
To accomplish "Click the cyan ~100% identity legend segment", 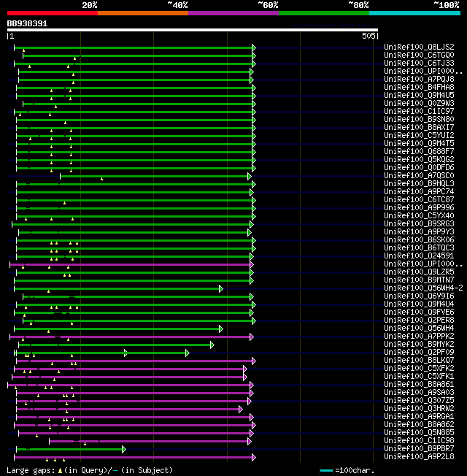I will pos(414,13).
